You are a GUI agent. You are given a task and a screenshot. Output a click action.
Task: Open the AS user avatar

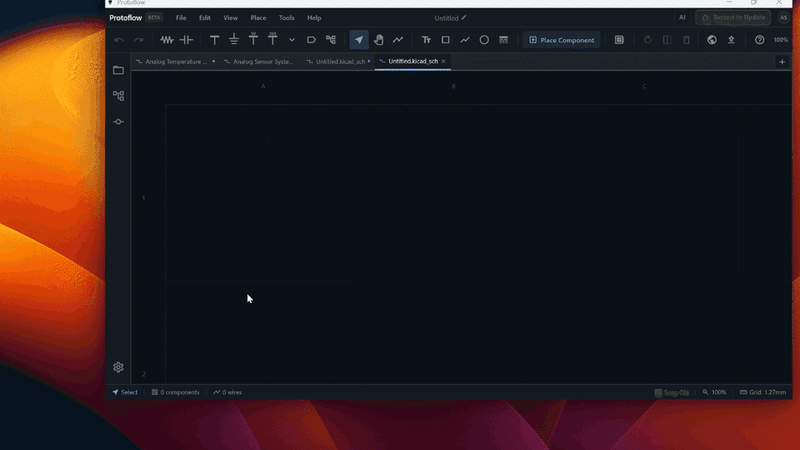pyautogui.click(x=784, y=17)
